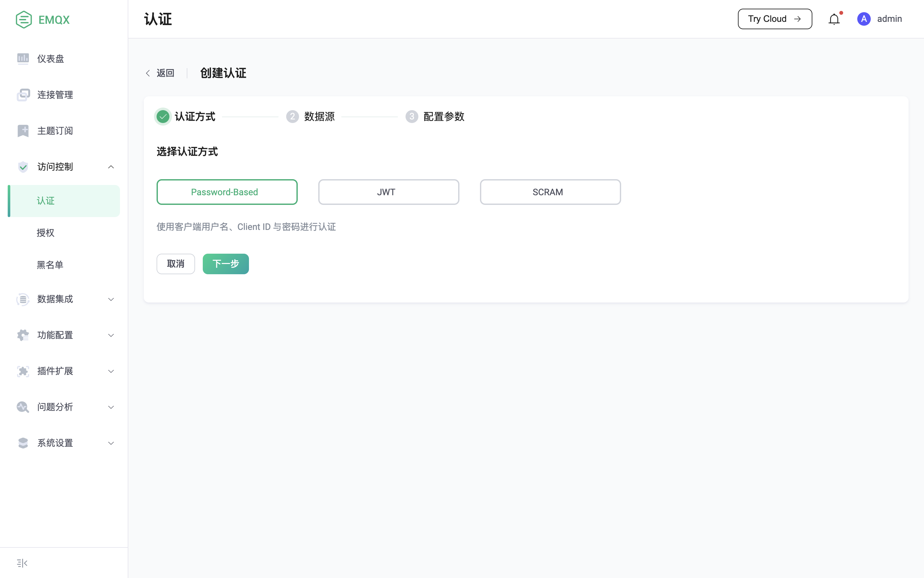
Task: Click the Try Cloud button
Action: coord(775,19)
